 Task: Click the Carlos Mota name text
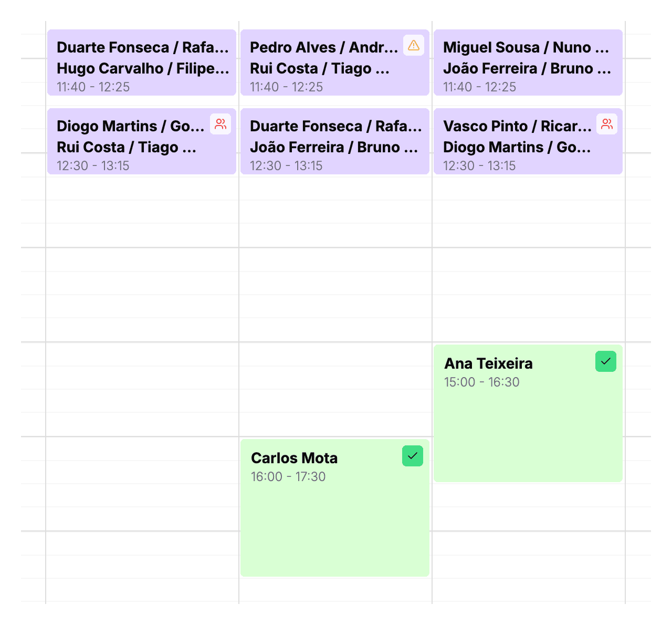tap(294, 458)
